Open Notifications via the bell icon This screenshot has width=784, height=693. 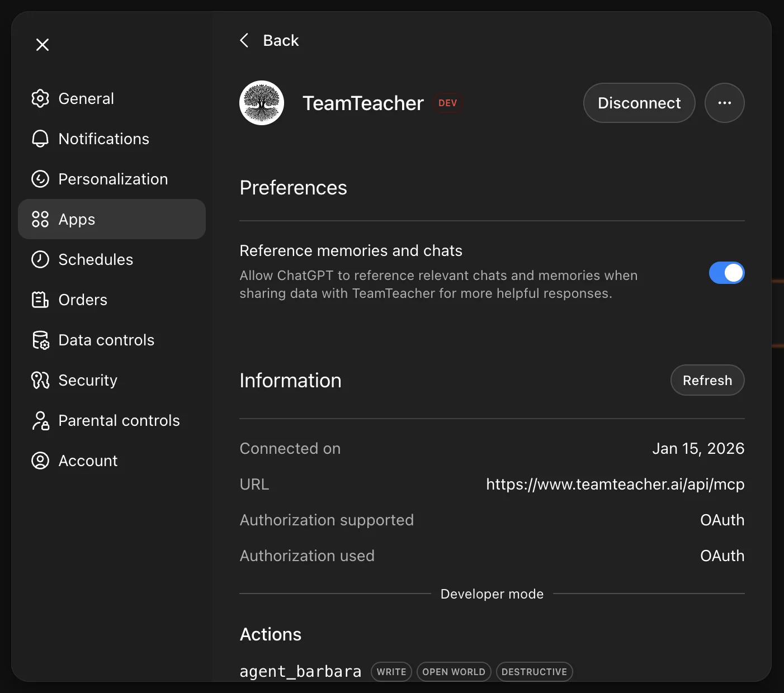[x=40, y=139]
